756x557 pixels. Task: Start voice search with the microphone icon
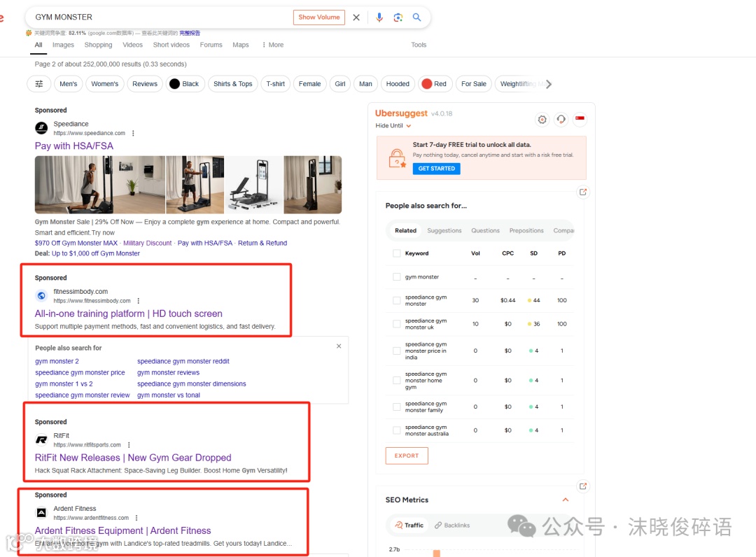[379, 17]
